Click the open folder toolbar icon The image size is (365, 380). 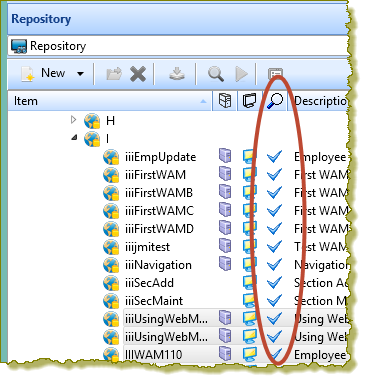(114, 73)
